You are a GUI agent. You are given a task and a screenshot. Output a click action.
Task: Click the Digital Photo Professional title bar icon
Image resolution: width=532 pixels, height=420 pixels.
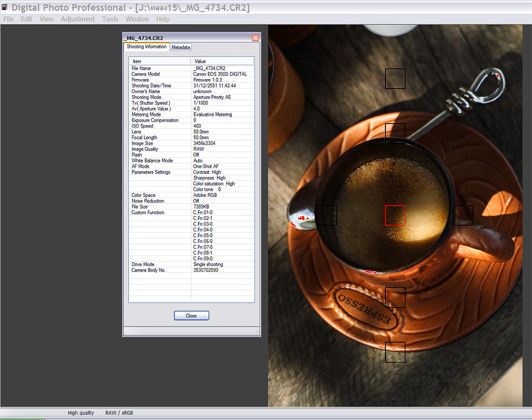5,7
